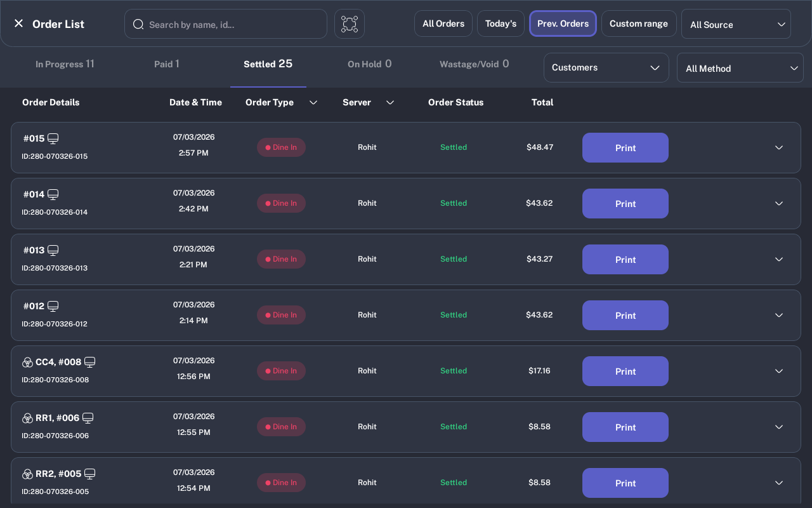Click the table group icon for CC4, #008
The image size is (812, 508).
click(27, 362)
